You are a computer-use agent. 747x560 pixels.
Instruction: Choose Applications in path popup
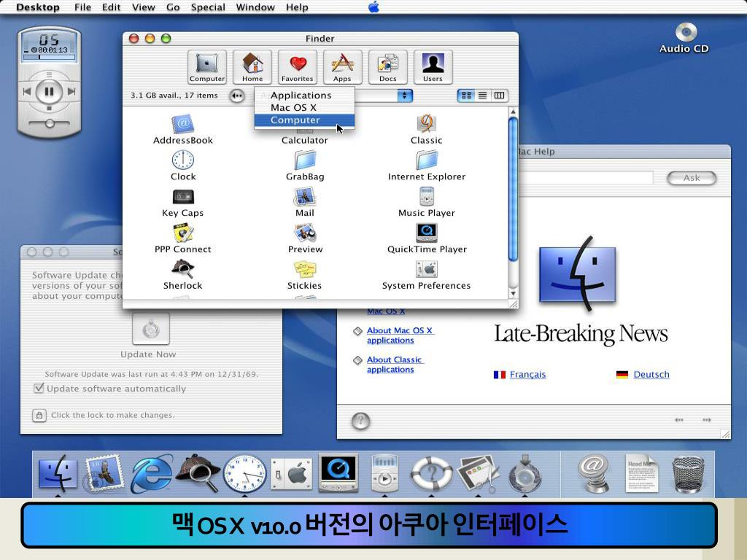pyautogui.click(x=304, y=96)
